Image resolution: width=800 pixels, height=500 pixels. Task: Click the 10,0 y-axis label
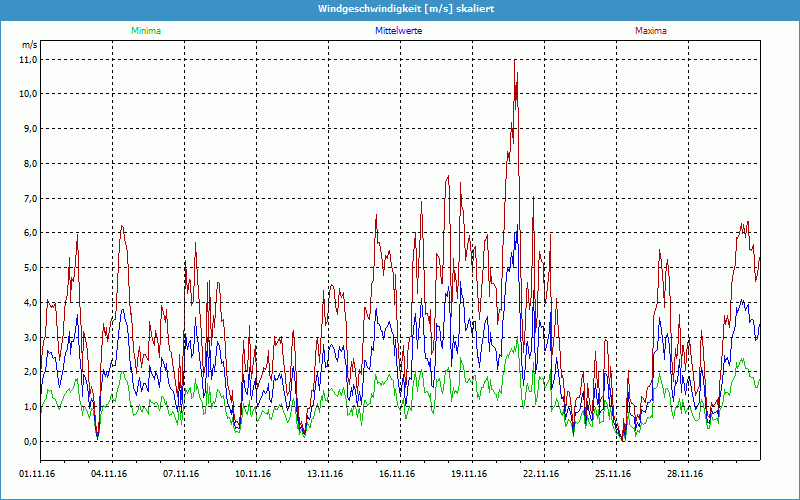coord(29,94)
